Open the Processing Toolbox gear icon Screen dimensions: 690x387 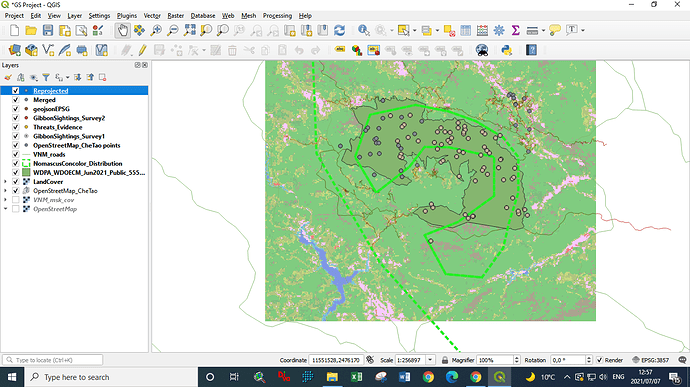pyautogui.click(x=499, y=30)
